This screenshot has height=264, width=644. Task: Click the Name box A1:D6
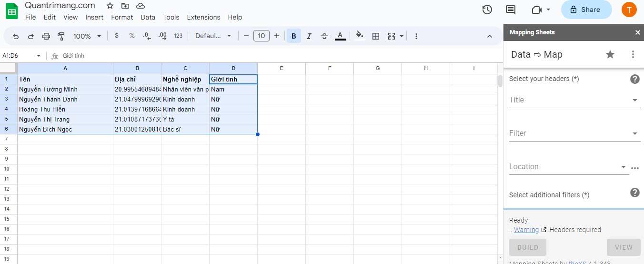pos(17,56)
